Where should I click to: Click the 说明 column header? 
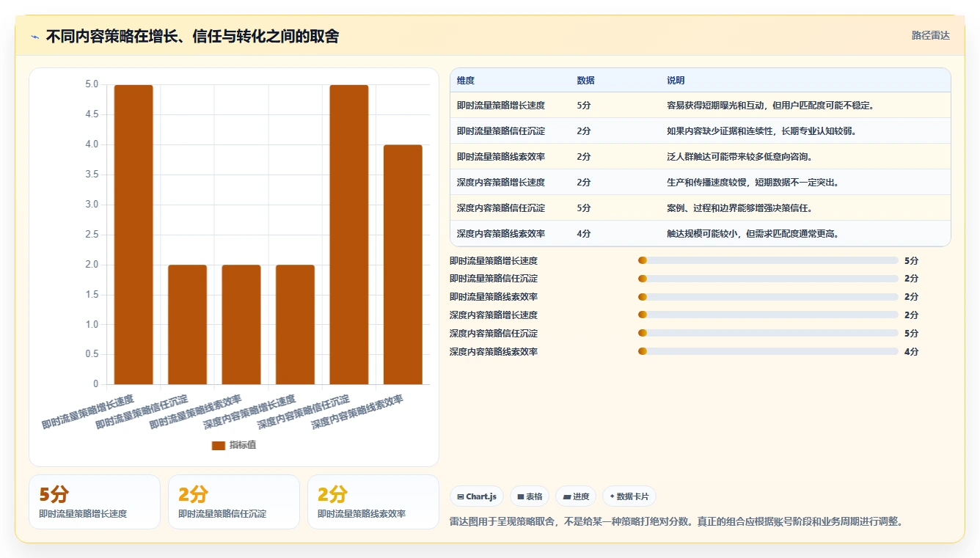(676, 81)
